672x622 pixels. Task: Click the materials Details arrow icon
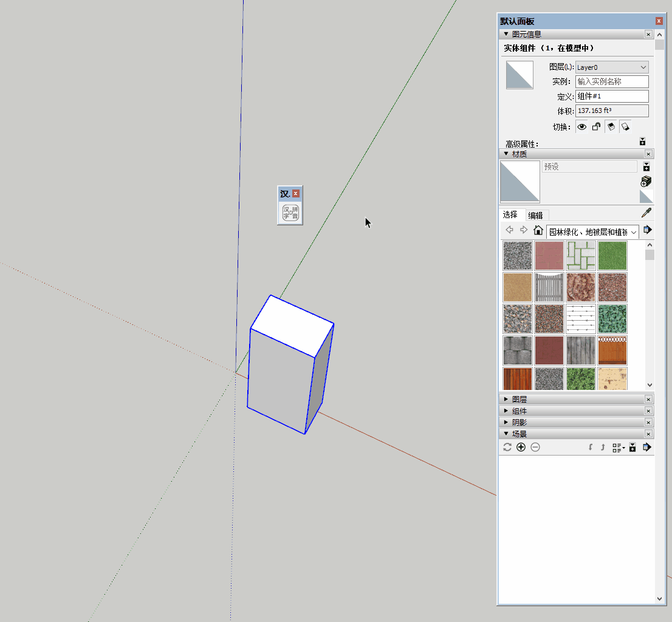(x=647, y=230)
